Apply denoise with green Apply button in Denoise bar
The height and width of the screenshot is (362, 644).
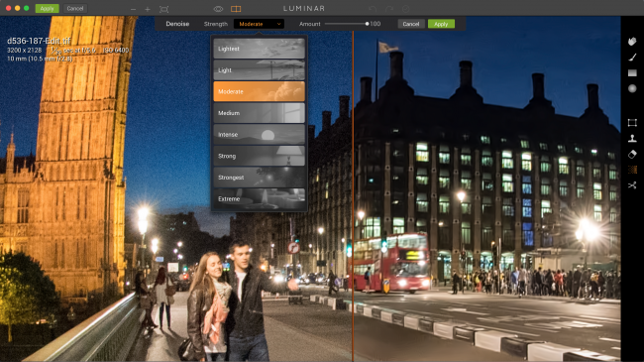(441, 24)
